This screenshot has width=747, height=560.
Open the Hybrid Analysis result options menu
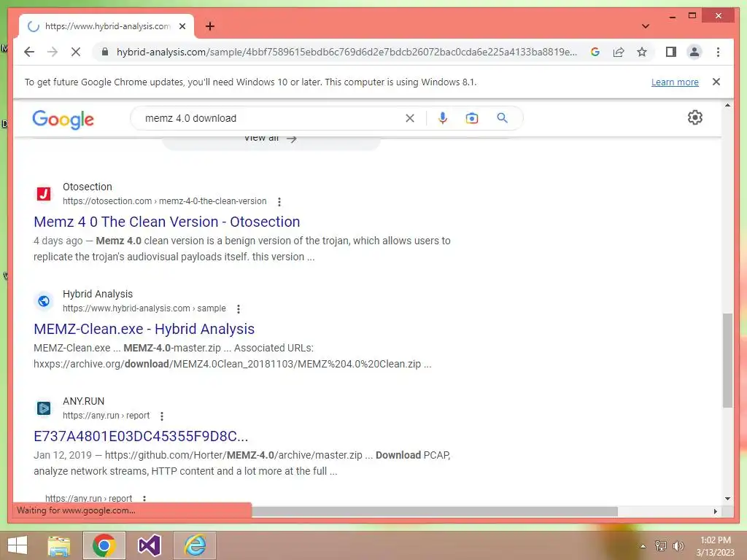coord(239,309)
